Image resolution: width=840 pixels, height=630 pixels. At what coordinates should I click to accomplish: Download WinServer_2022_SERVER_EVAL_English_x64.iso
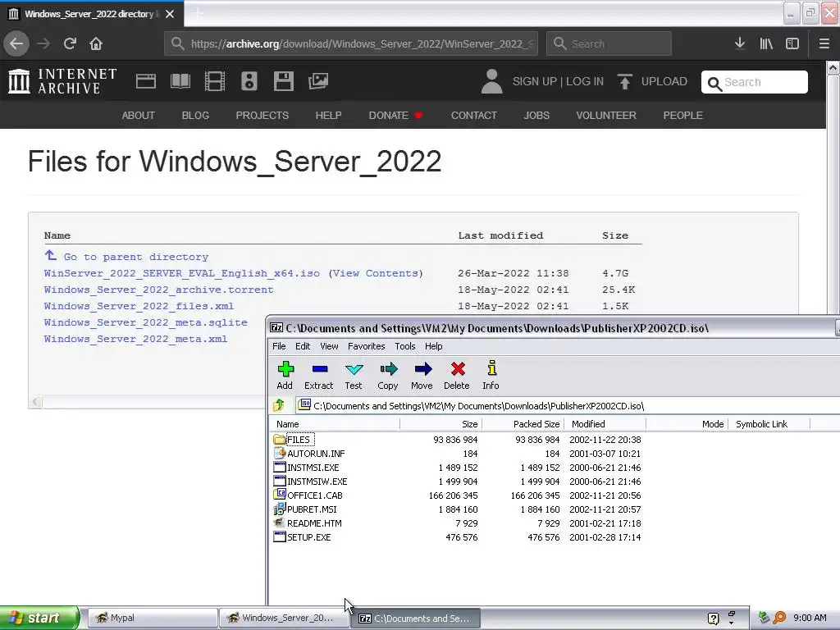coord(181,273)
